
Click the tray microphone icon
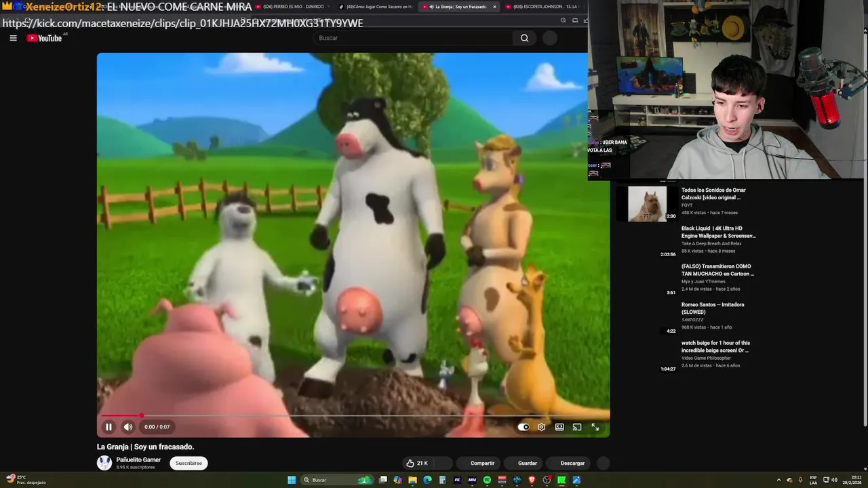pos(800,480)
